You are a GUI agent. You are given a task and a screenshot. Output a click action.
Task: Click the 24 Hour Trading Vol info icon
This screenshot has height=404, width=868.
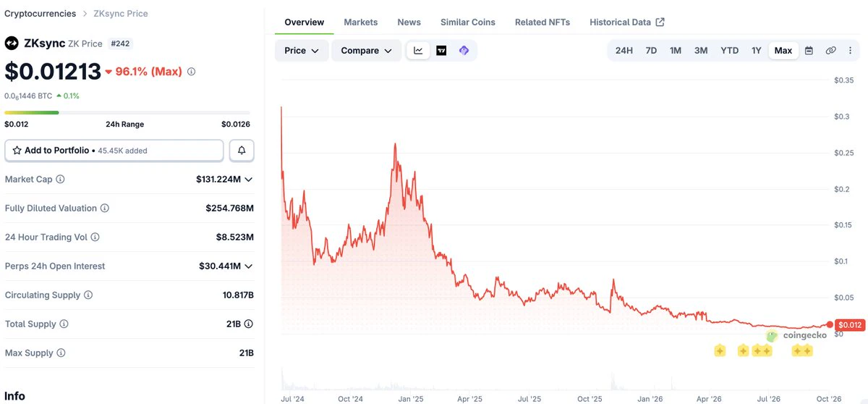(95, 237)
